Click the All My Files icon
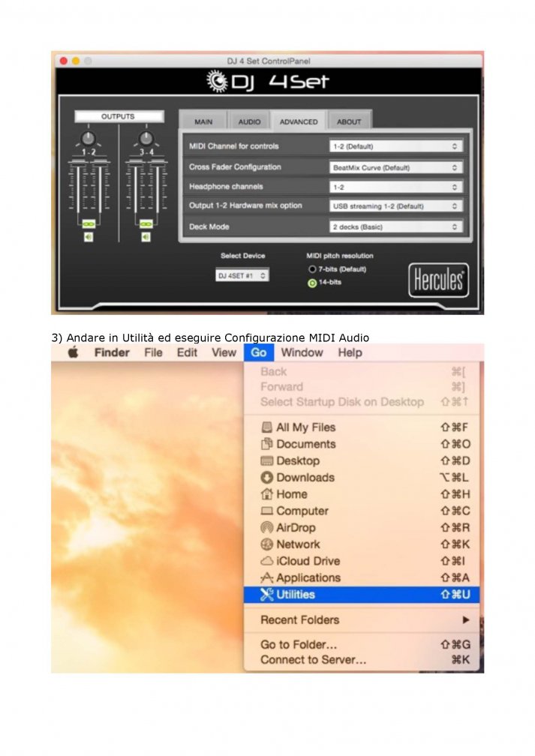The width and height of the screenshot is (535, 756). pyautogui.click(x=267, y=427)
